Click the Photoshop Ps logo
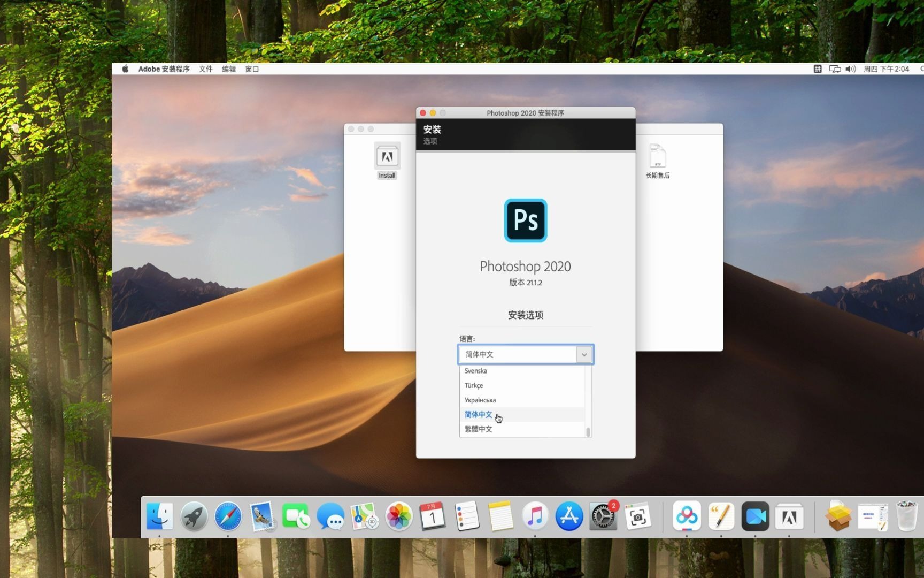 [526, 220]
